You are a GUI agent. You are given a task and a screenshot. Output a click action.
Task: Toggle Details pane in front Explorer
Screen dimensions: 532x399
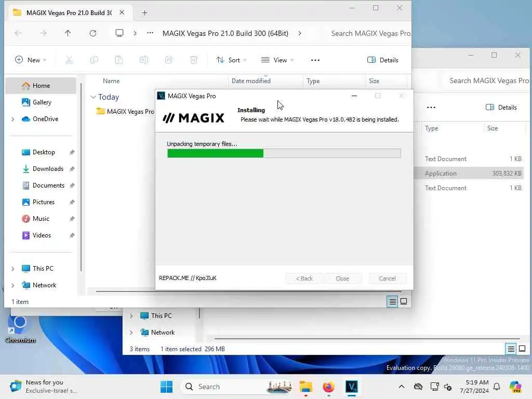[383, 60]
